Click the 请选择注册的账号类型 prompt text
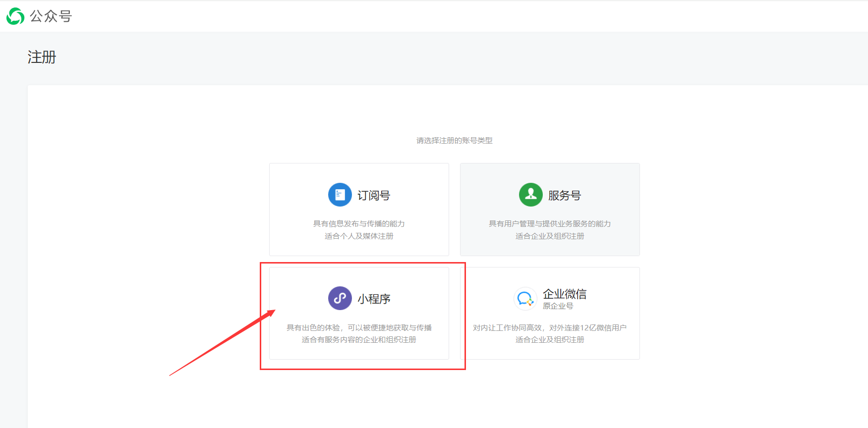Viewport: 868px width, 428px height. pos(455,141)
